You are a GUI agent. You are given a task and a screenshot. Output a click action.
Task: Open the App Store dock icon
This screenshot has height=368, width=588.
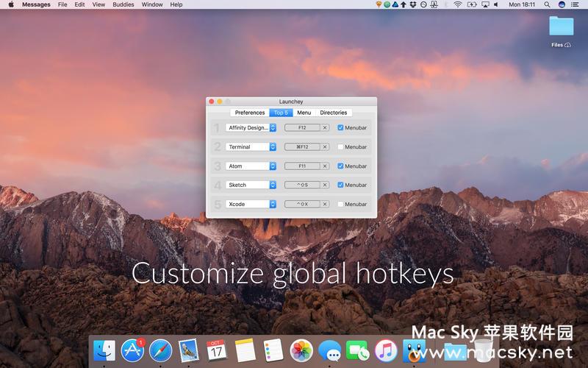[x=132, y=351]
